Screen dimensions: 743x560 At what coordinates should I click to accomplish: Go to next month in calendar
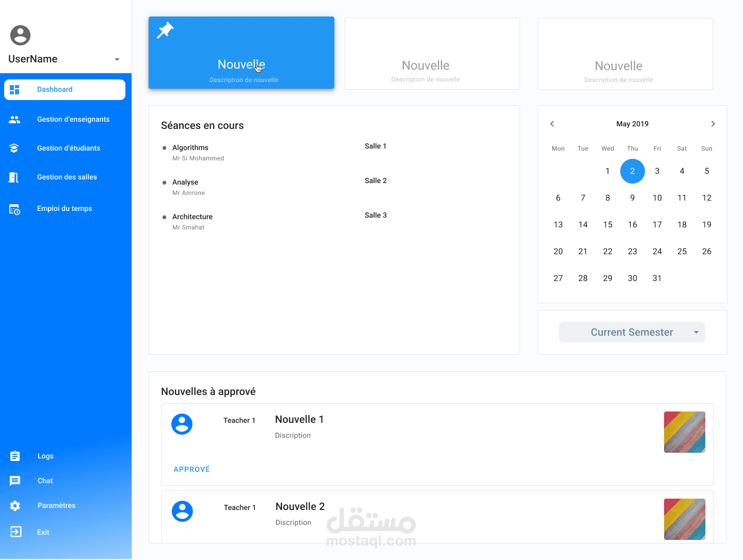click(713, 124)
